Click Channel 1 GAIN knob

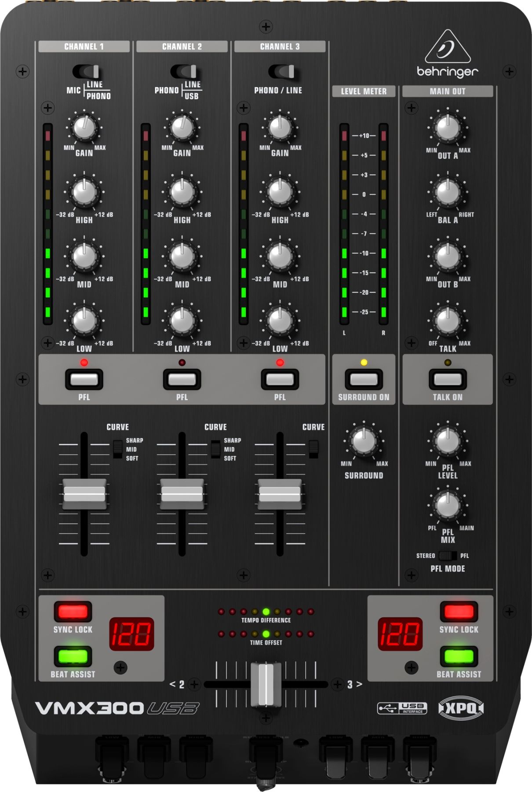(84, 127)
